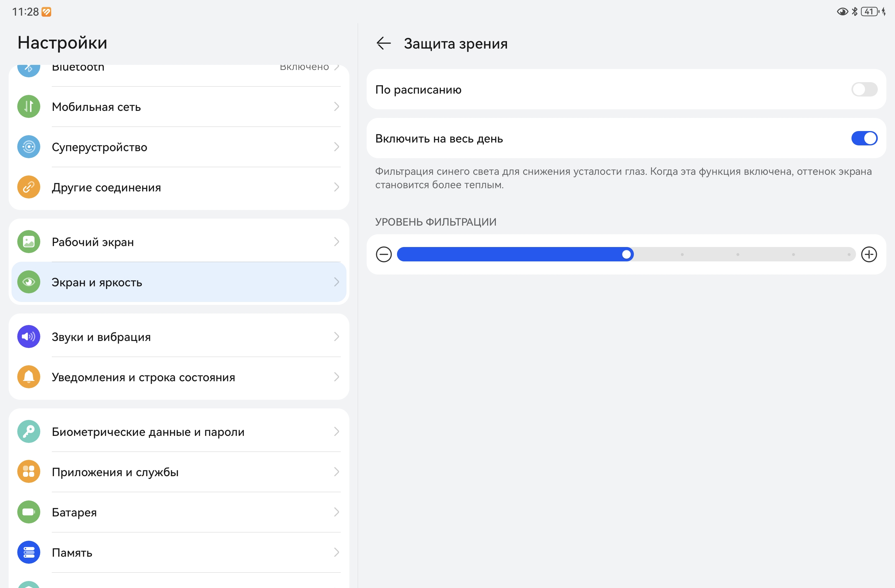
Task: Click the minus icon on filtration slider
Action: click(x=384, y=254)
